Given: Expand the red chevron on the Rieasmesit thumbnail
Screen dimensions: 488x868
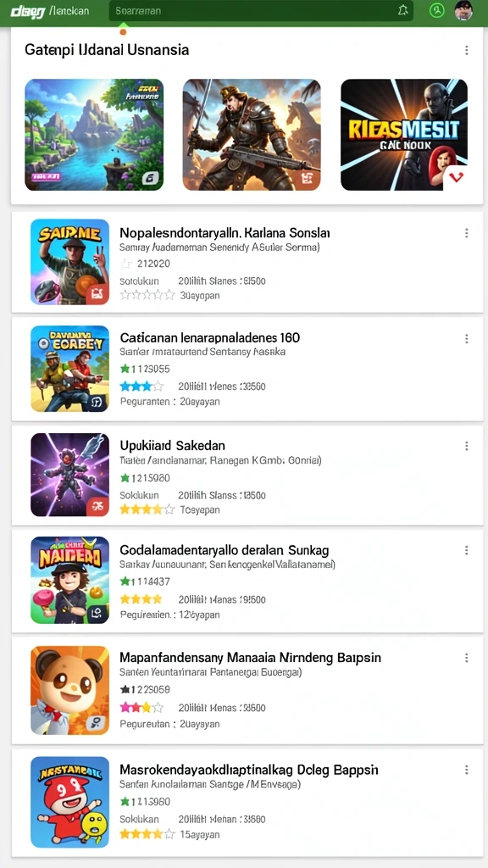Looking at the screenshot, I should tap(457, 178).
